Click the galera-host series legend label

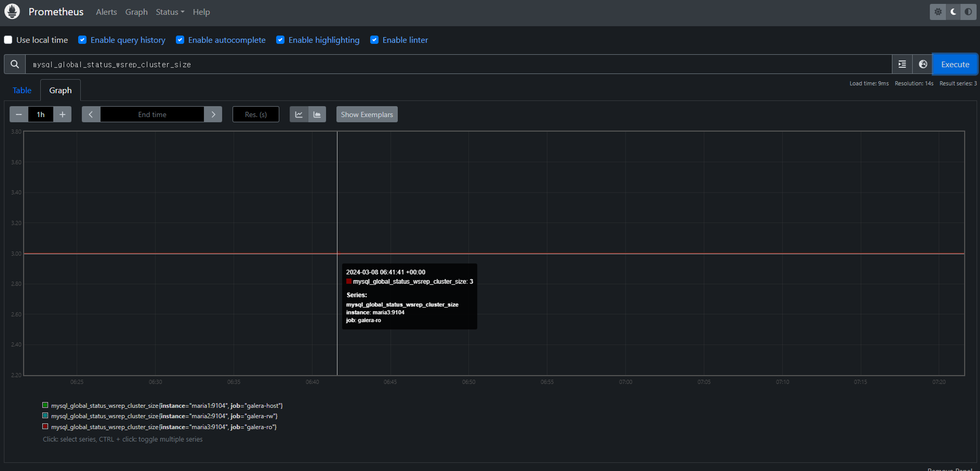point(167,405)
